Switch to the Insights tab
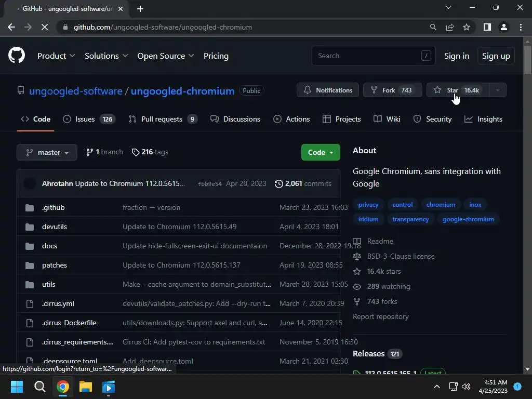 (483, 119)
